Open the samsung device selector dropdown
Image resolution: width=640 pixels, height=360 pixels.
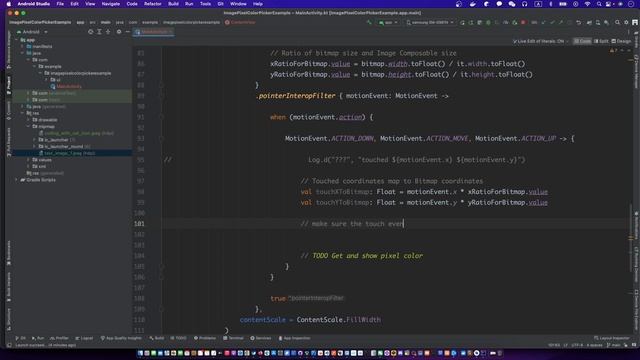(430, 22)
